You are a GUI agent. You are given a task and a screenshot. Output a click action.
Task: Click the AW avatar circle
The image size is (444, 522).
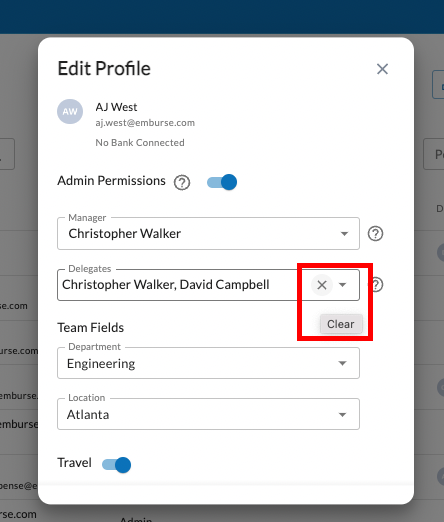tap(70, 111)
